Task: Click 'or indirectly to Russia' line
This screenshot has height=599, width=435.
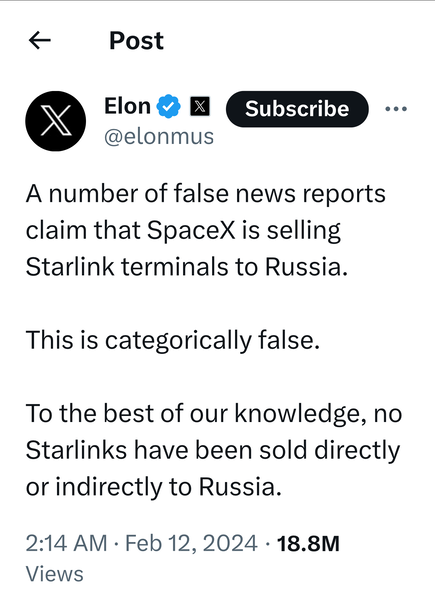Action: pos(154,487)
